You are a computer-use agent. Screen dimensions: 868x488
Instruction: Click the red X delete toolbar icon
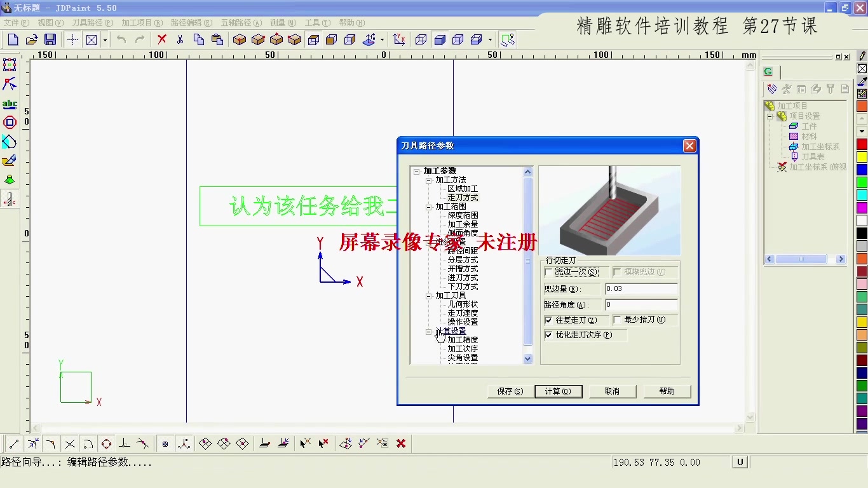tap(161, 39)
